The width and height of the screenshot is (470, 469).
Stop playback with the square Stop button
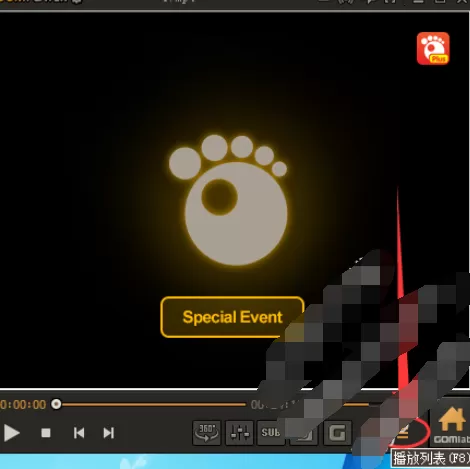(46, 433)
